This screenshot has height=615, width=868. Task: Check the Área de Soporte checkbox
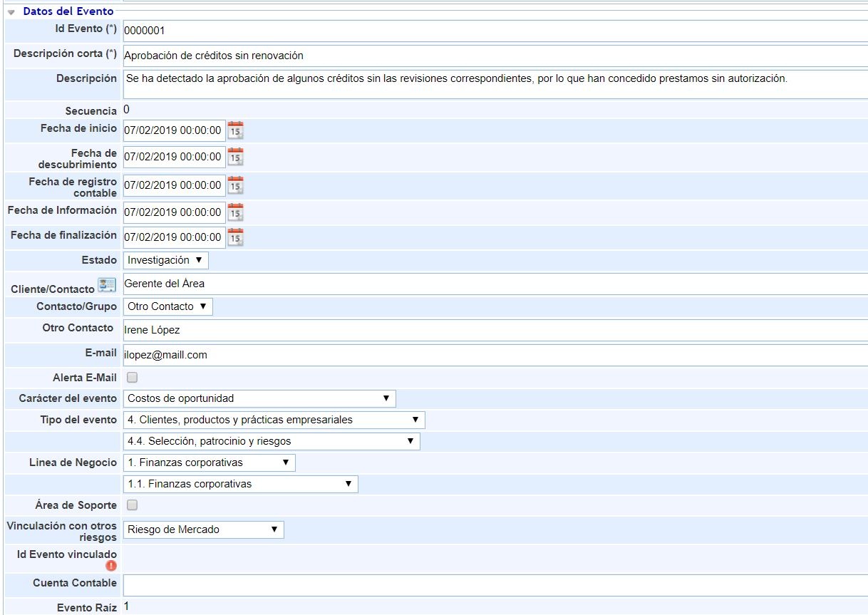[131, 505]
